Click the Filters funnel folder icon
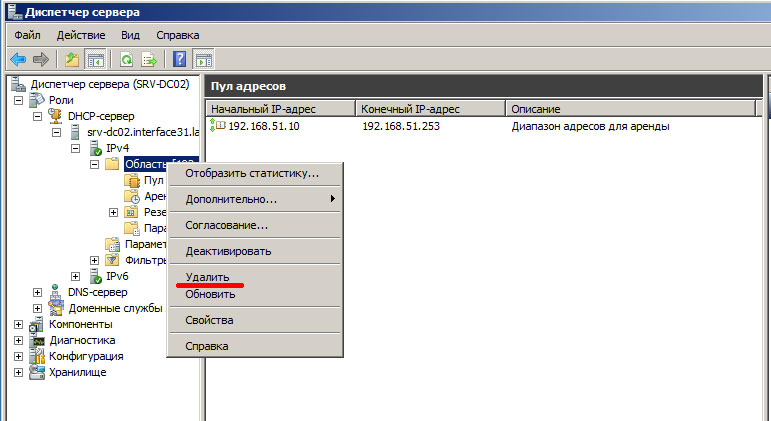The width and height of the screenshot is (771, 421). click(x=113, y=260)
